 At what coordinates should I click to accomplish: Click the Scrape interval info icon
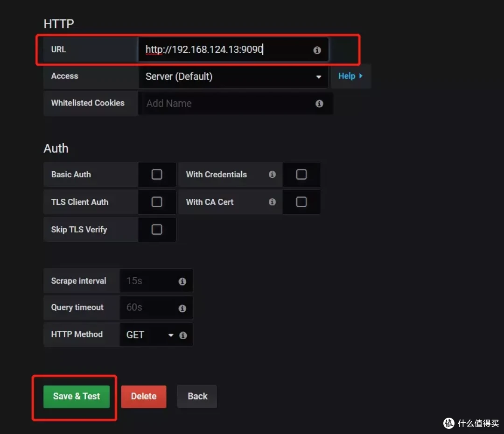tap(182, 281)
